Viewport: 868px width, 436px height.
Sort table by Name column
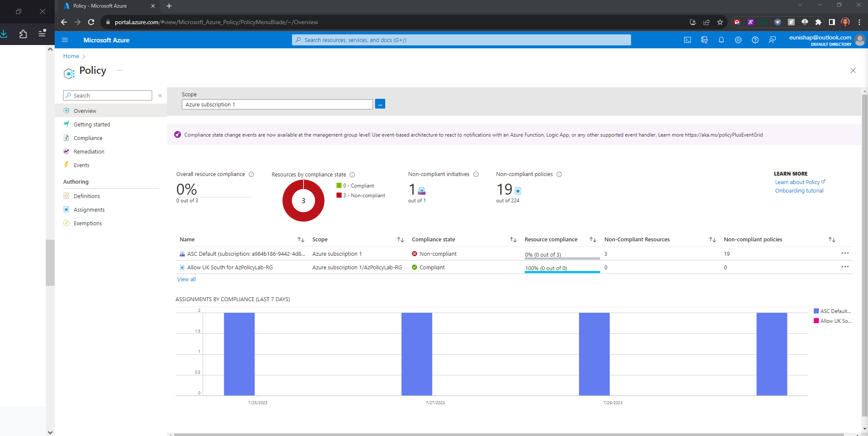pos(301,240)
